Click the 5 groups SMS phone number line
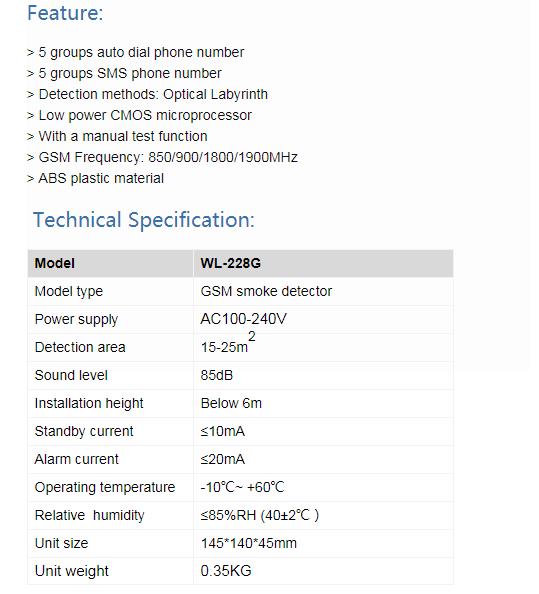 coord(124,73)
